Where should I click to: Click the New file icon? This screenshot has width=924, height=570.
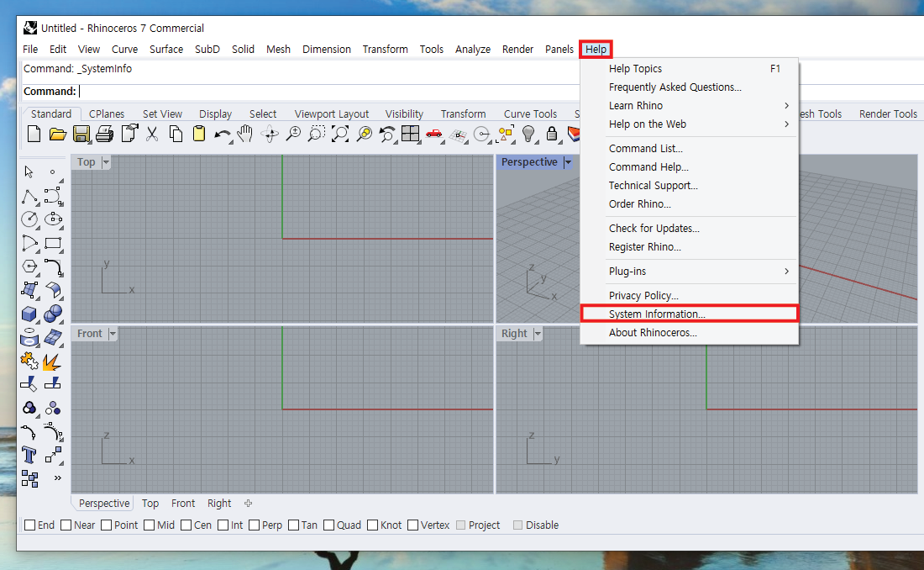click(34, 135)
